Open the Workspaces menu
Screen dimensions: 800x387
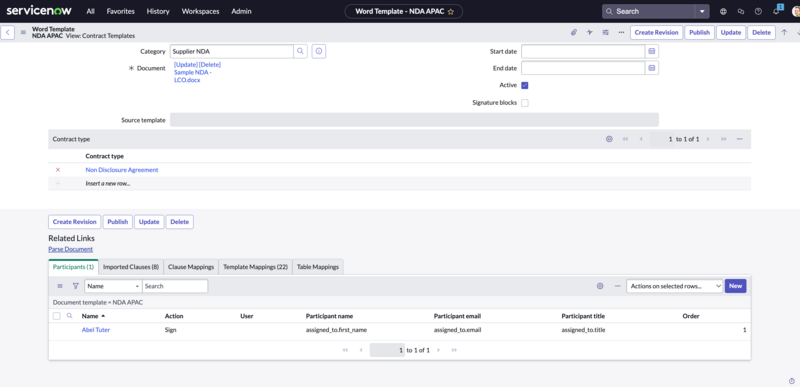point(201,11)
